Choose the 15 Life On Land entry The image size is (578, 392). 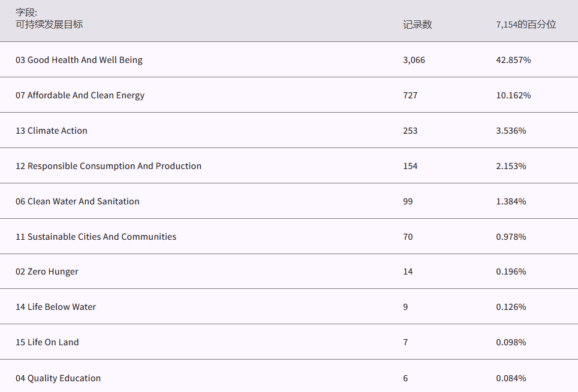47,342
